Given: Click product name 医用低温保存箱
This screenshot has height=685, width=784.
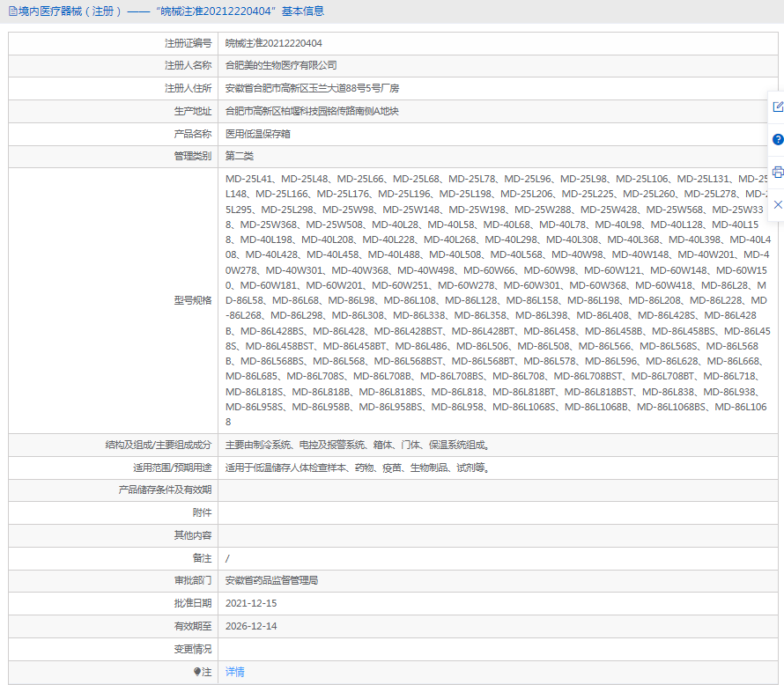Looking at the screenshot, I should pos(257,134).
